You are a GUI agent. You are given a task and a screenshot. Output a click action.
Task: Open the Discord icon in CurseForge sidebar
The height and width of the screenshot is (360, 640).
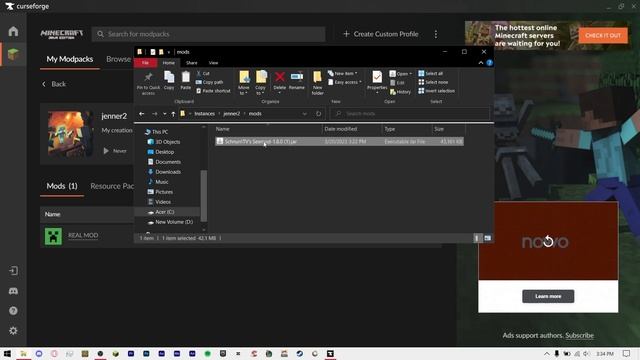(13, 291)
